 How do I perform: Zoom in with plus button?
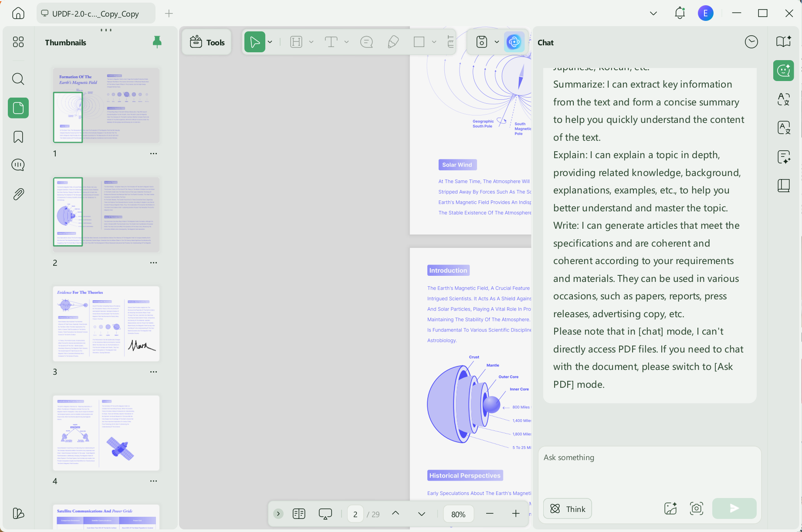516,514
